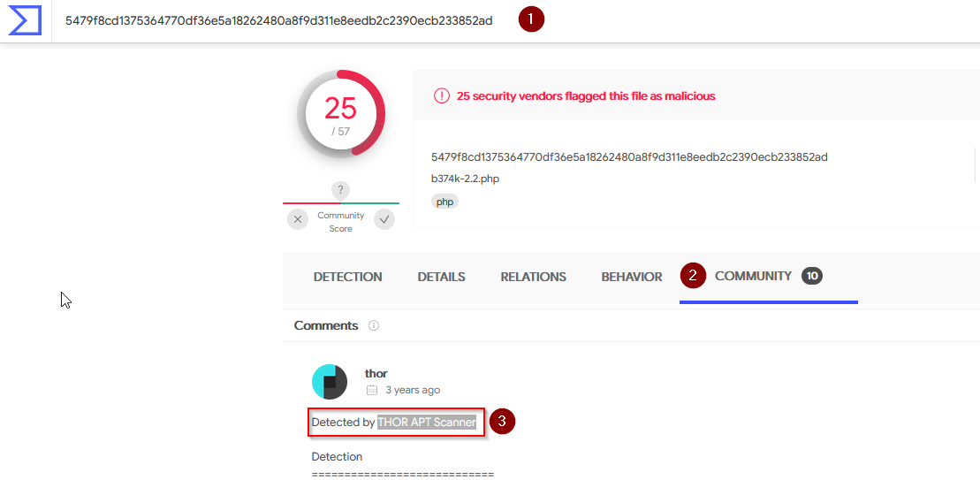Vote file as malicious with X icon

pyautogui.click(x=298, y=219)
